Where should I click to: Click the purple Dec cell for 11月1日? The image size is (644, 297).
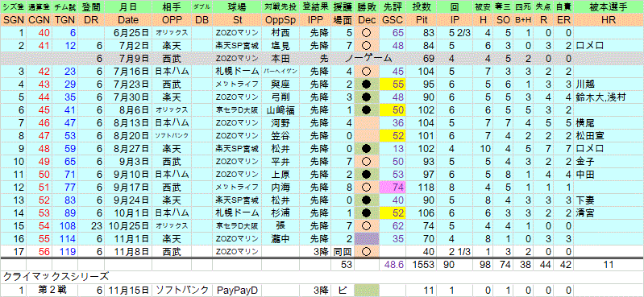(367, 238)
